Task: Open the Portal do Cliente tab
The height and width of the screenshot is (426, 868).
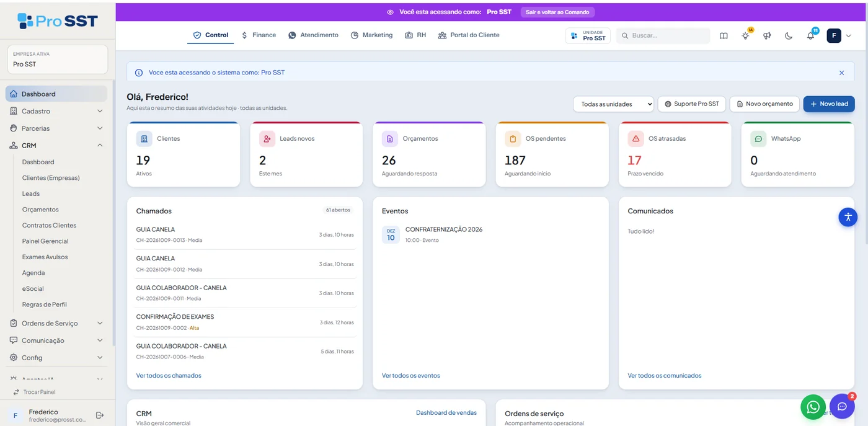Action: [469, 35]
